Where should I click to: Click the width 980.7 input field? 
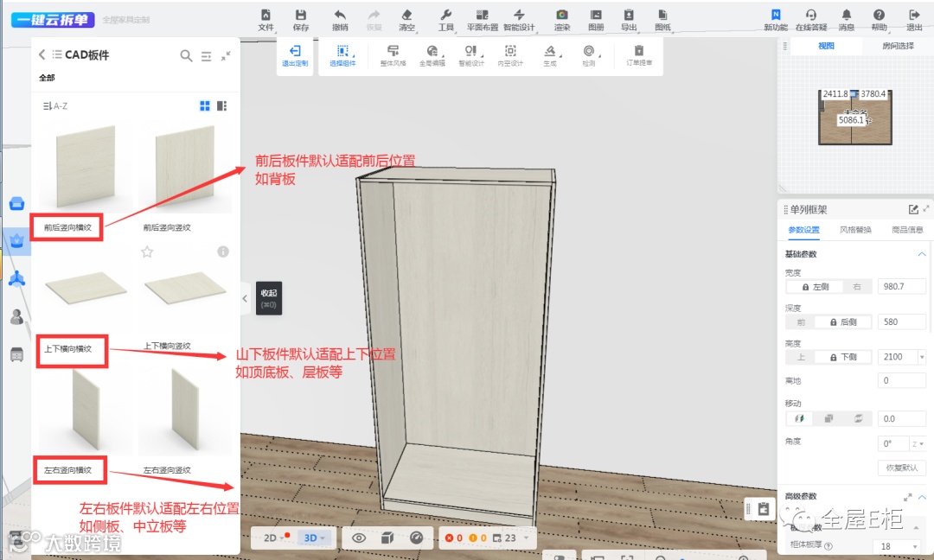coord(901,286)
